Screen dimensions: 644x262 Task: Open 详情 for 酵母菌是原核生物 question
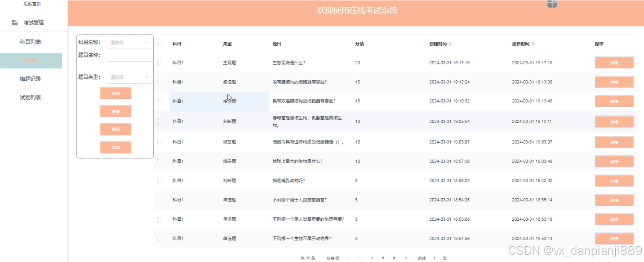(x=614, y=122)
